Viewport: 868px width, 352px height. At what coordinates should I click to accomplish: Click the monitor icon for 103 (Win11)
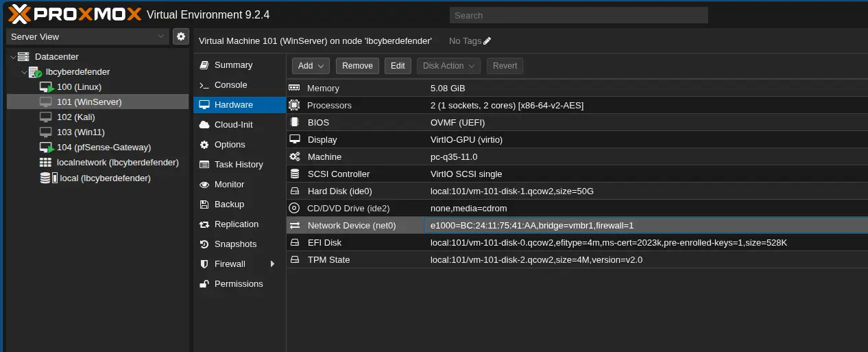46,132
